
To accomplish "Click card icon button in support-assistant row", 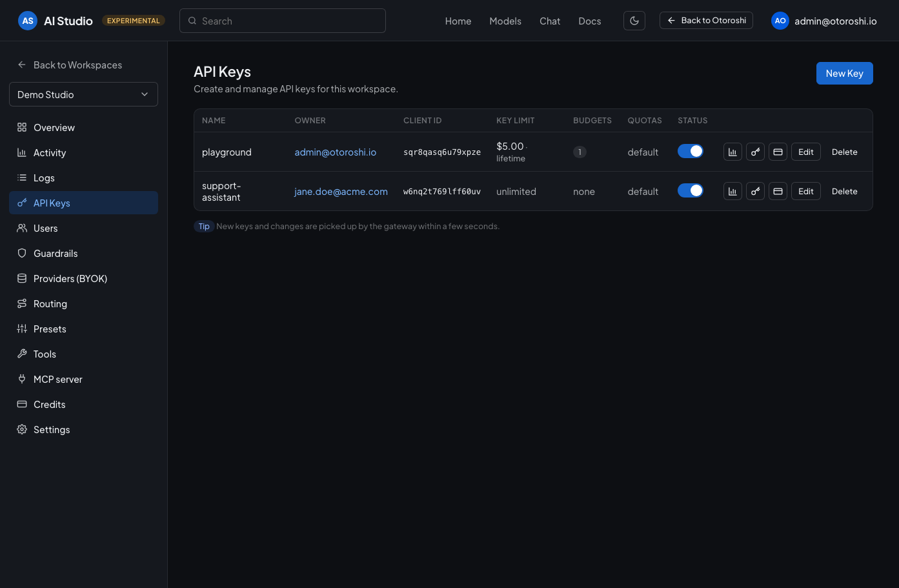I will (778, 191).
